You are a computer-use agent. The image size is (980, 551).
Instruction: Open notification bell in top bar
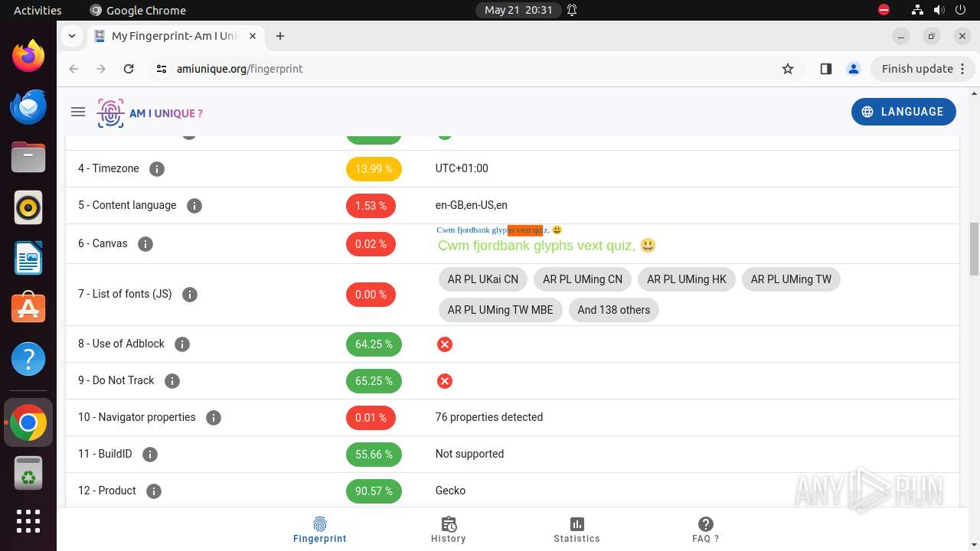tap(572, 10)
